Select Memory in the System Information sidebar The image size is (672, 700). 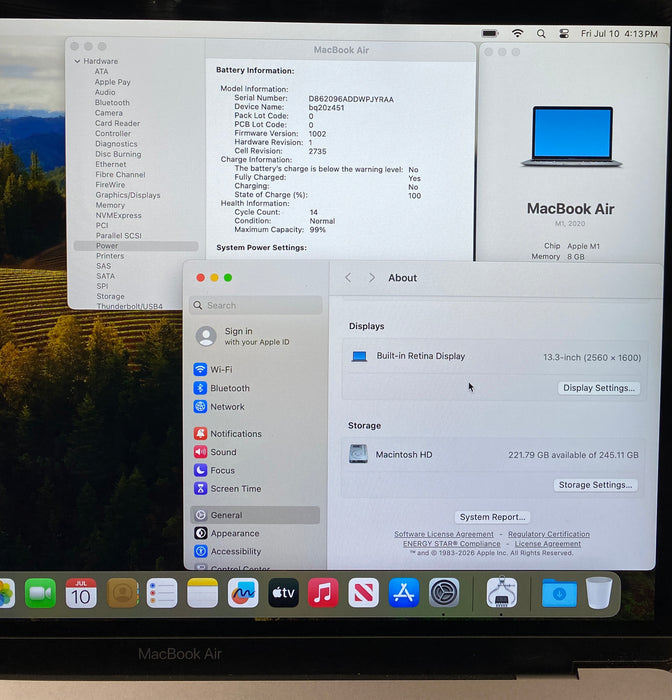[x=110, y=205]
